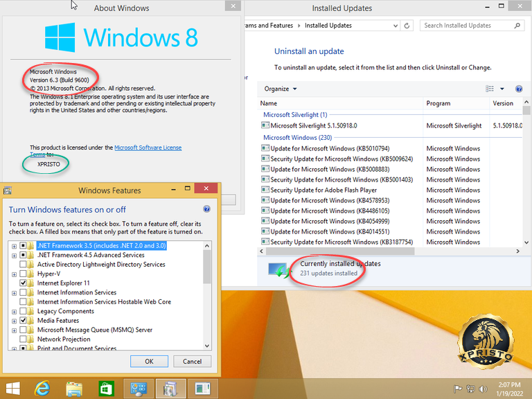The height and width of the screenshot is (399, 532).
Task: Expand the Hyper-V tree node
Action: coord(14,274)
